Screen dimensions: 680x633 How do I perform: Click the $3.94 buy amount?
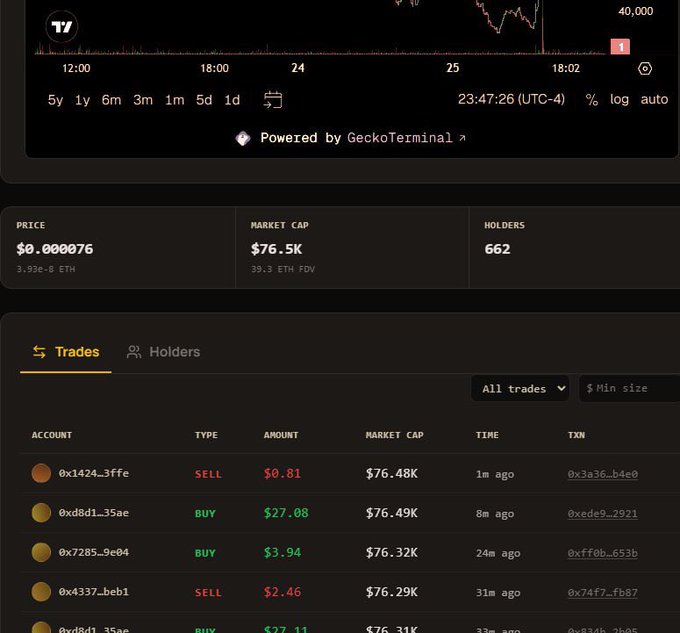pyautogui.click(x=282, y=552)
